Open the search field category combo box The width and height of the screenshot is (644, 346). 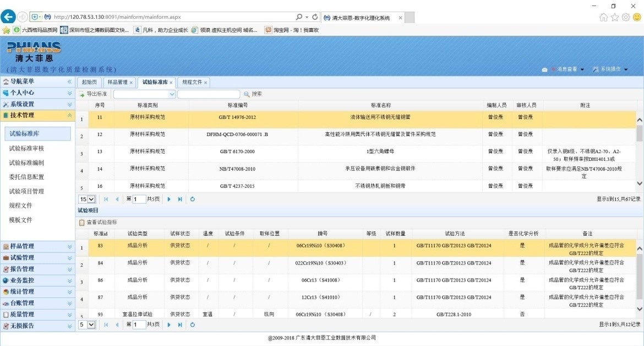172,94
